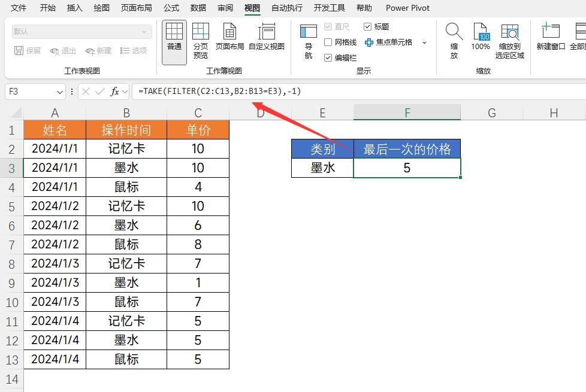Image resolution: width=586 pixels, height=392 pixels.
Task: Click the formula bar TAKE formula text
Action: [219, 91]
